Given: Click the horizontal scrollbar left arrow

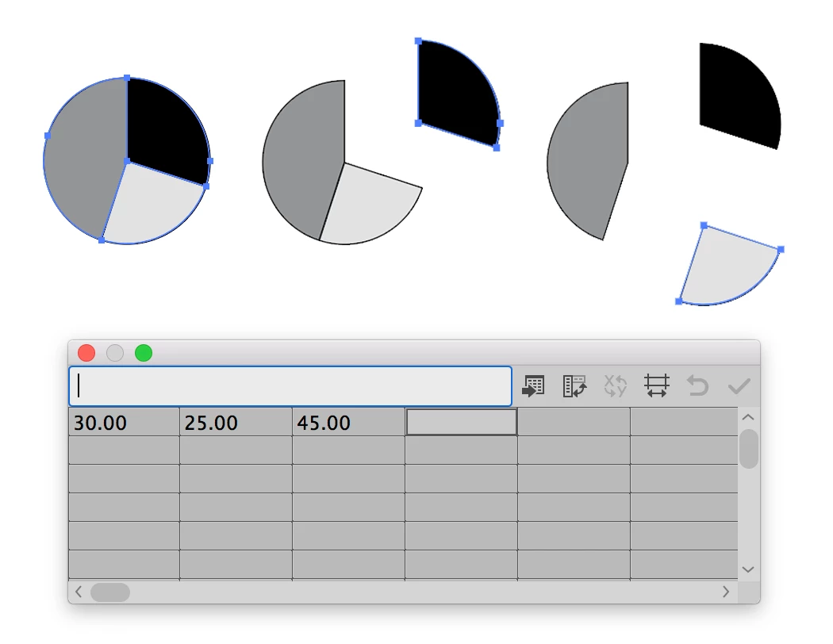Looking at the screenshot, I should 79,592.
